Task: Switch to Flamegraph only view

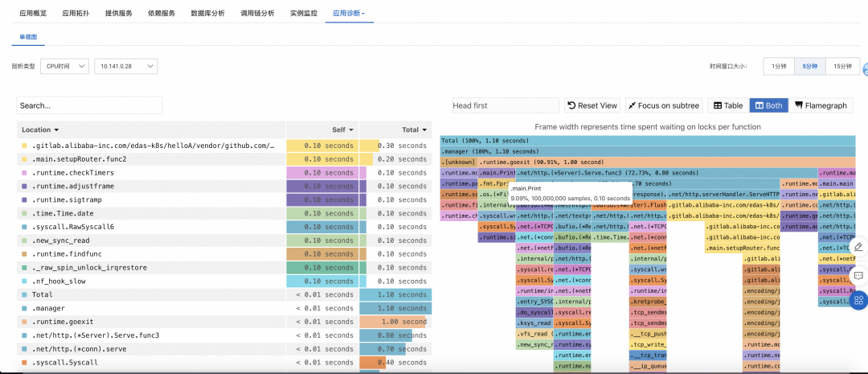Action: coord(821,105)
